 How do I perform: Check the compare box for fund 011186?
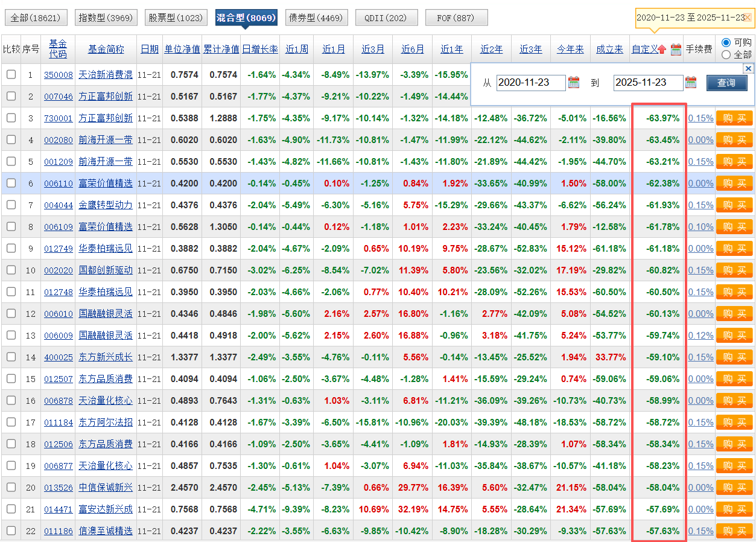point(11,531)
